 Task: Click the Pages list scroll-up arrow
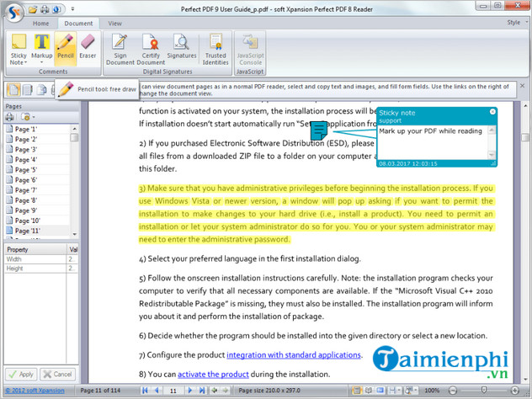point(74,129)
